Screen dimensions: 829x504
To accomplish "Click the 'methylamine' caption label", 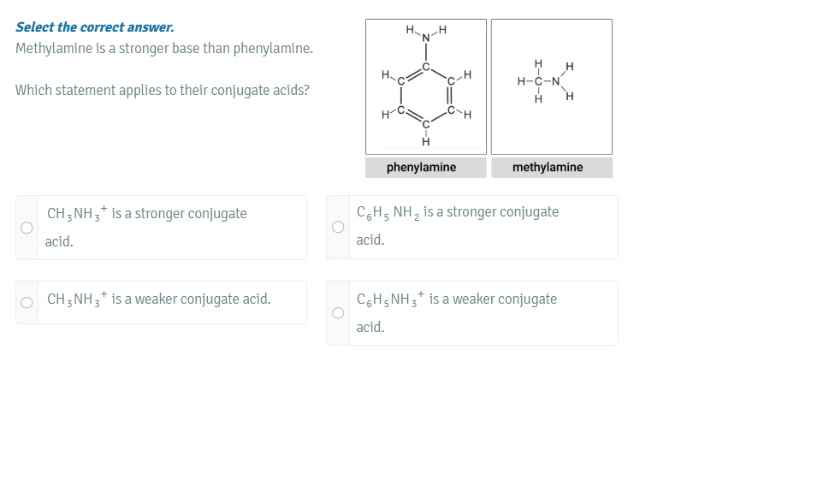I will [x=548, y=167].
